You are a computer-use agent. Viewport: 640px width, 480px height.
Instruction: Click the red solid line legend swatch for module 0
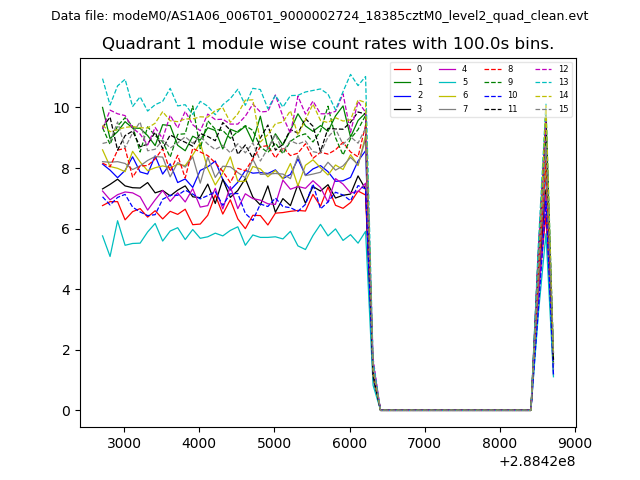coord(401,69)
